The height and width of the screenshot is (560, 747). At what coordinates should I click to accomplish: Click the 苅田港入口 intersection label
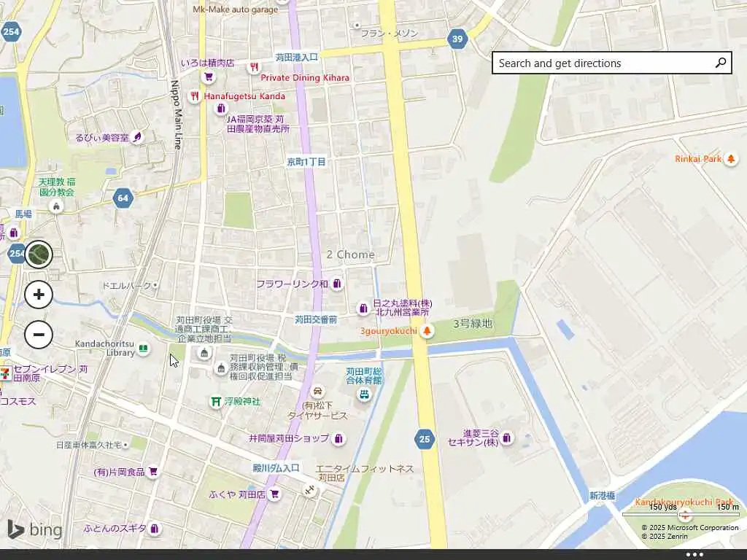[297, 57]
